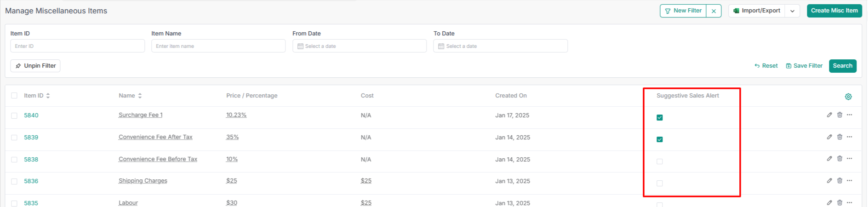This screenshot has width=868, height=207.
Task: Open the From Date picker
Action: pos(359,46)
